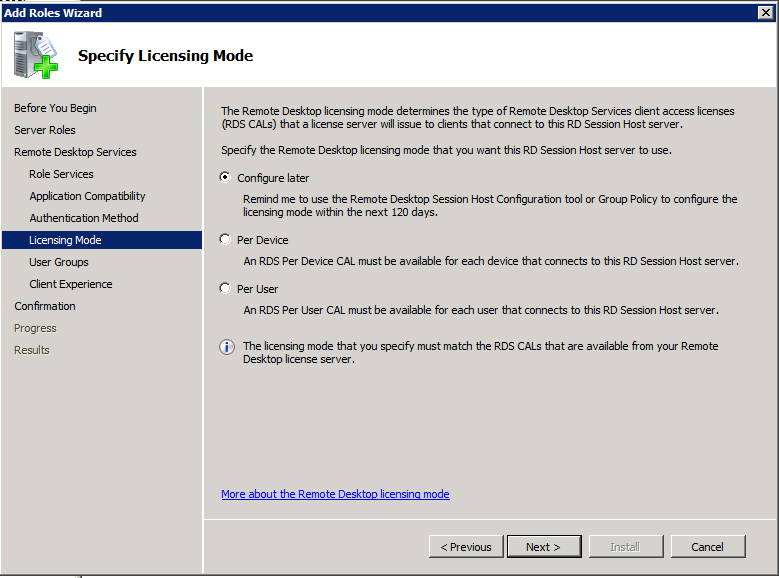Open the Client Experience step

71,284
